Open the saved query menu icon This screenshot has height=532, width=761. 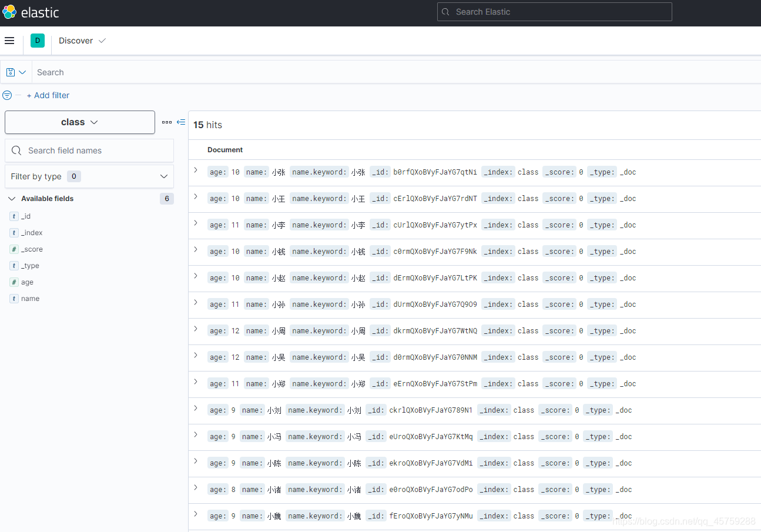16,72
